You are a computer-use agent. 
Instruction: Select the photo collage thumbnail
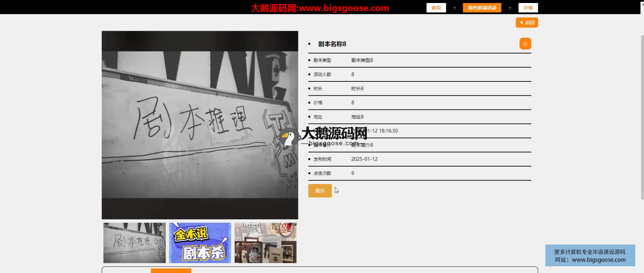pyautogui.click(x=265, y=243)
